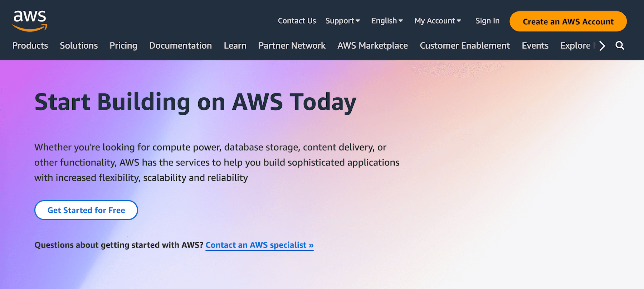Image resolution: width=644 pixels, height=289 pixels.
Task: Open the search magnifier
Action: [x=620, y=46]
